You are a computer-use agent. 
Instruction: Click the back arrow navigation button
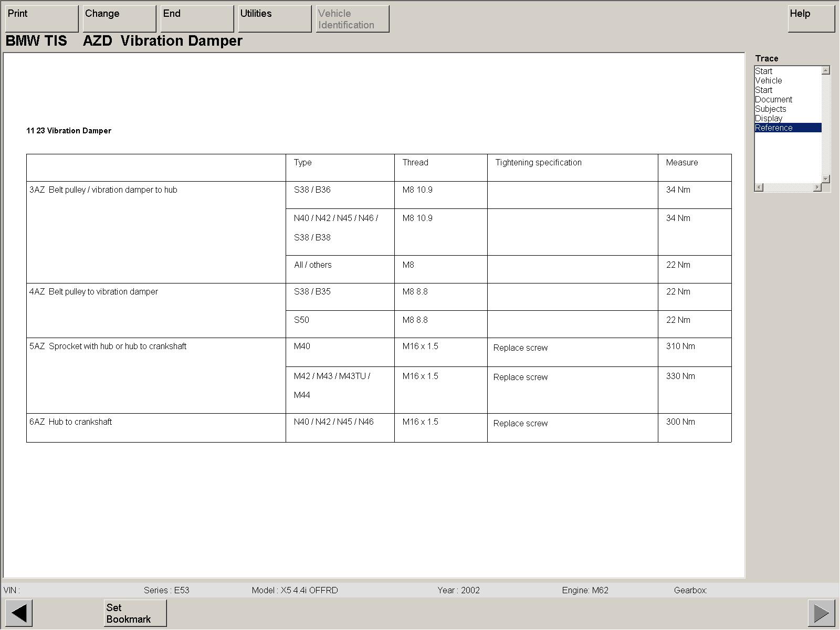coord(19,613)
